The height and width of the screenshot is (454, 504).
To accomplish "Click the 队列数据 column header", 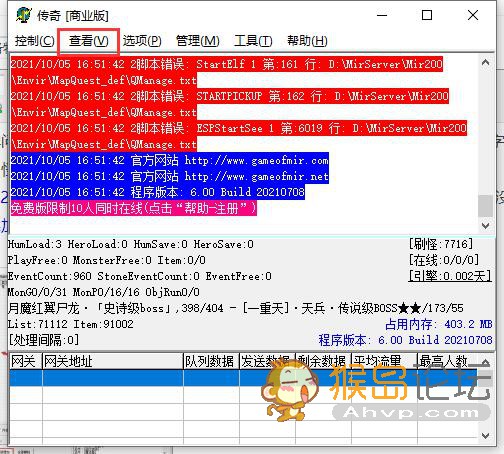I will coord(211,361).
